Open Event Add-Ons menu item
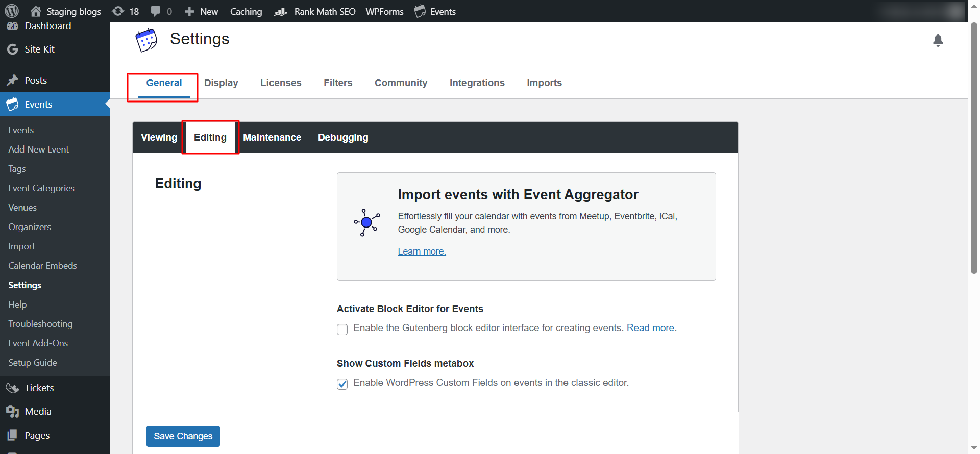This screenshot has width=980, height=454. pos(38,343)
